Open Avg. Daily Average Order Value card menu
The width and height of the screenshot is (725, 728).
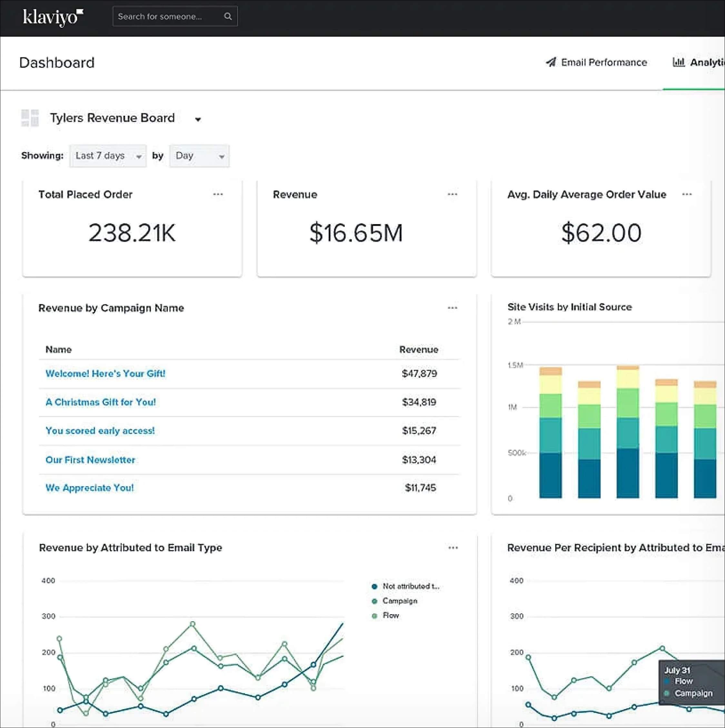(x=687, y=194)
